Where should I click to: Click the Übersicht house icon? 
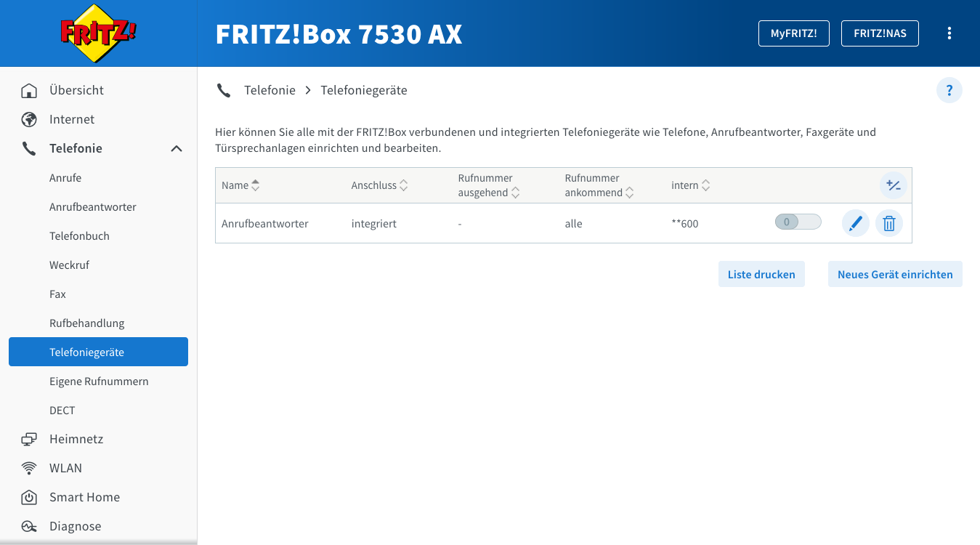pyautogui.click(x=29, y=91)
